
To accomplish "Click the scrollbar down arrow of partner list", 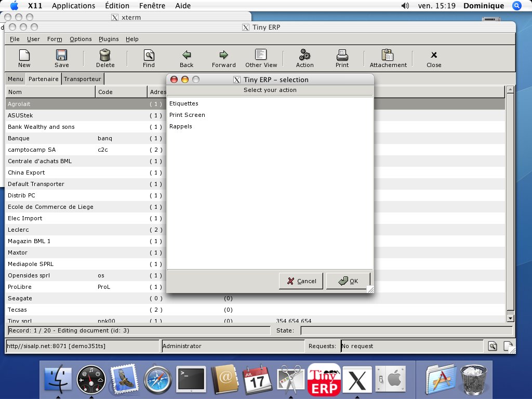I will point(510,318).
